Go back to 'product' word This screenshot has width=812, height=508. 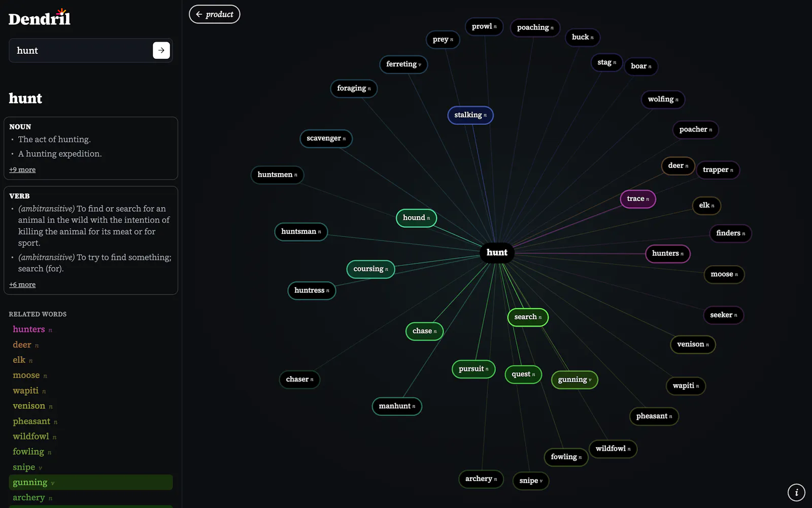pos(215,14)
